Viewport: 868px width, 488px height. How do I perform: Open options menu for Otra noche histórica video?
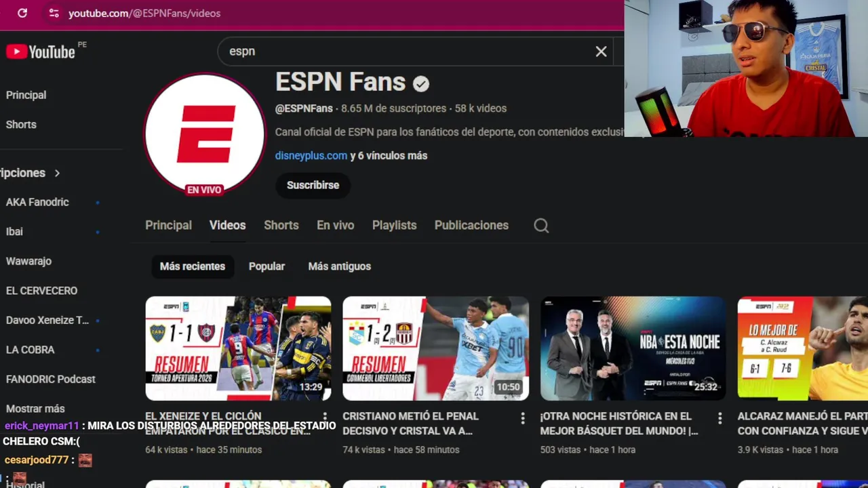pos(719,418)
